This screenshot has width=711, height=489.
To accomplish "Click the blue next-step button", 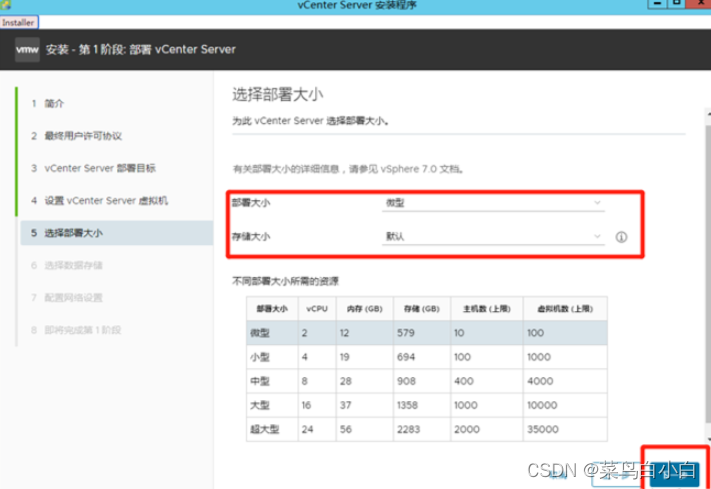I will tap(675, 474).
